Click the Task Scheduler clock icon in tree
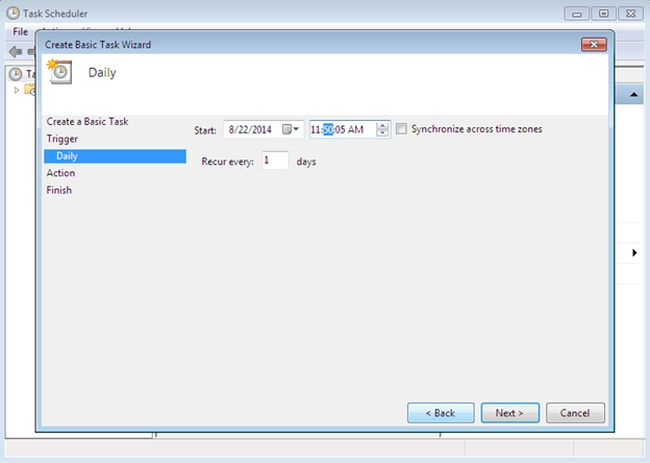The width and height of the screenshot is (650, 463). coord(15,74)
